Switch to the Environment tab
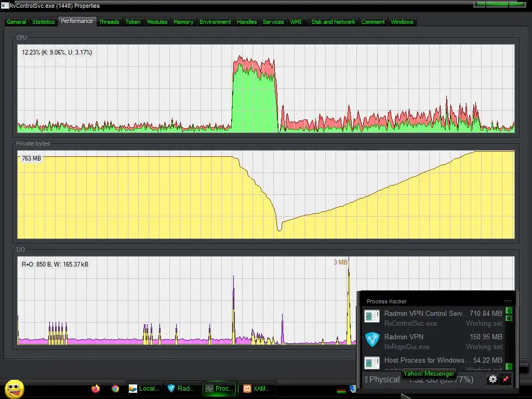The image size is (532, 399). click(x=215, y=22)
